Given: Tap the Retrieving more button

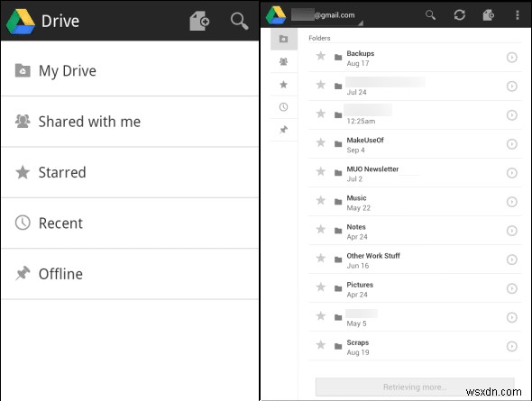Looking at the screenshot, I should [x=415, y=387].
